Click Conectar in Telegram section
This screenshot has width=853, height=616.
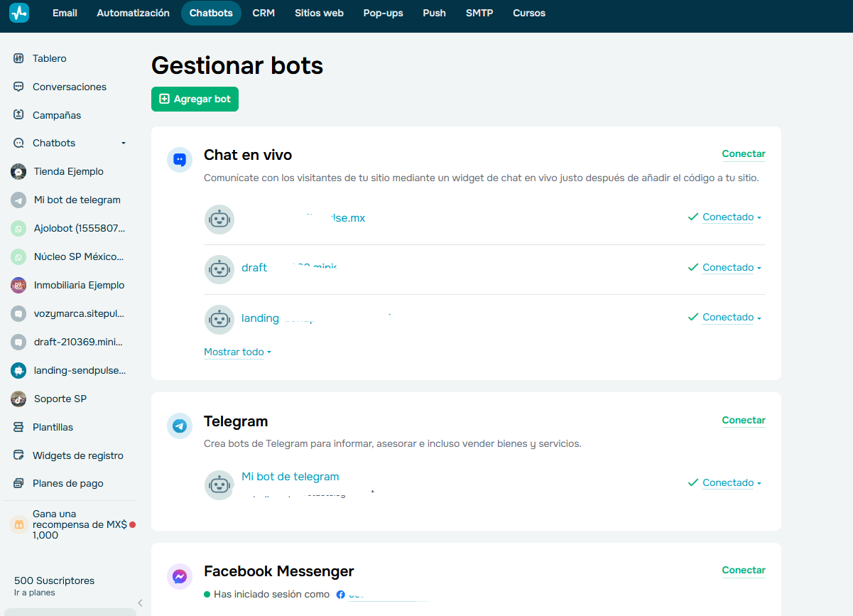point(744,420)
